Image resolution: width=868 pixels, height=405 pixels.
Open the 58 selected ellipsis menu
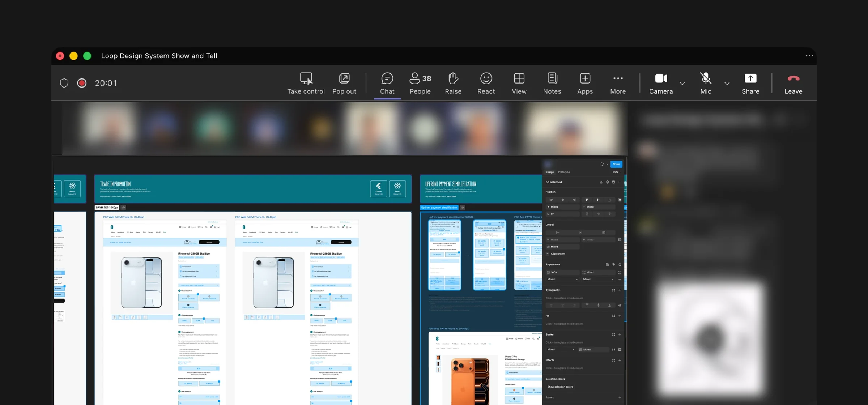point(620,182)
